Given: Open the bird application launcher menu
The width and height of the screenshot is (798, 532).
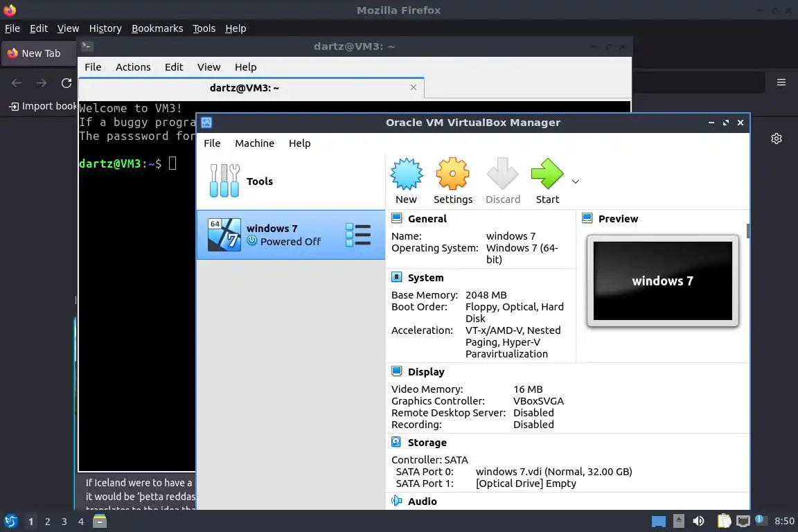Looking at the screenshot, I should tap(10, 522).
